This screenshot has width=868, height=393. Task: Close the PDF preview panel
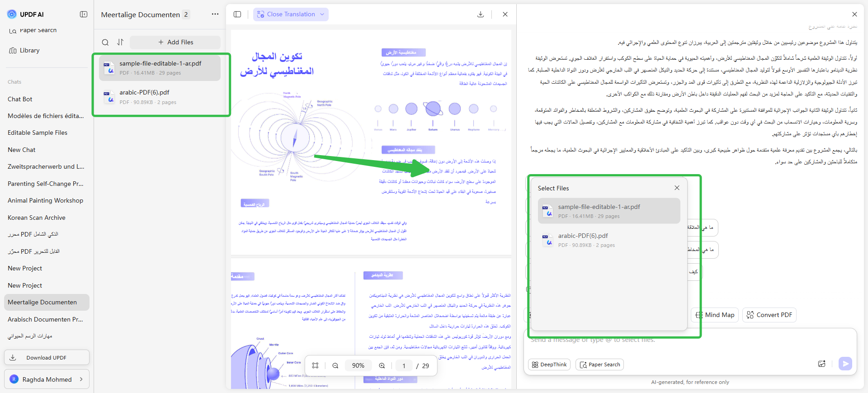(505, 14)
